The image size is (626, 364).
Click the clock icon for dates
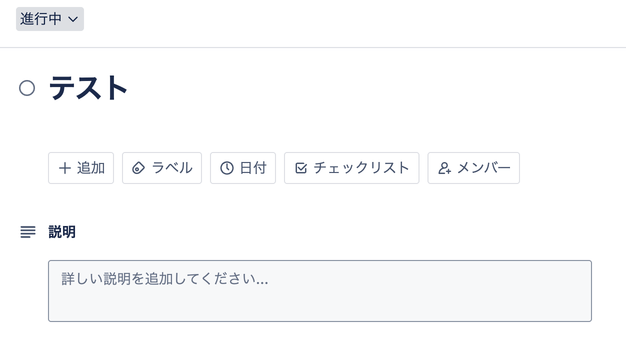(x=227, y=168)
